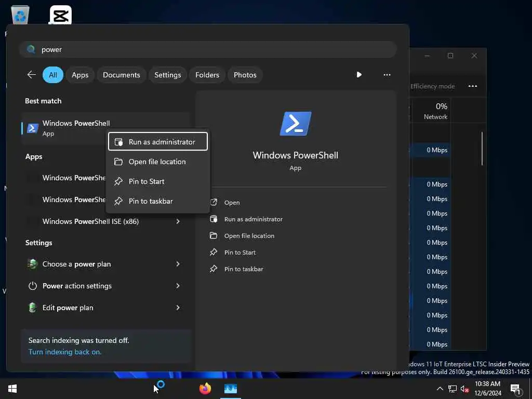This screenshot has height=399, width=532.
Task: Open Choose a power plan setting
Action: (105, 264)
